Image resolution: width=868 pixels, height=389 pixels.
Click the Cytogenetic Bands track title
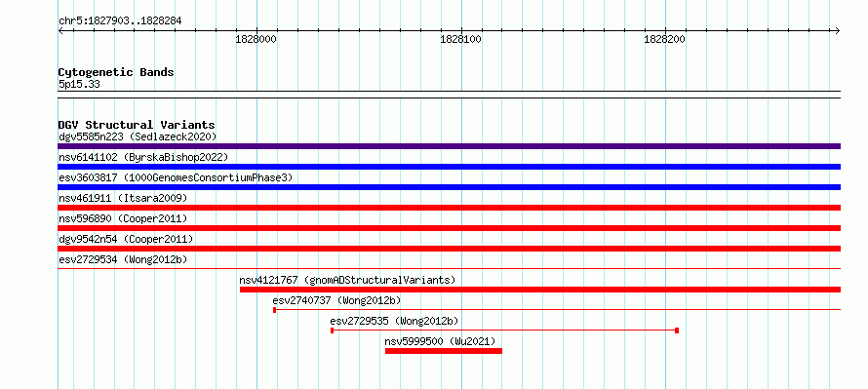click(x=116, y=72)
